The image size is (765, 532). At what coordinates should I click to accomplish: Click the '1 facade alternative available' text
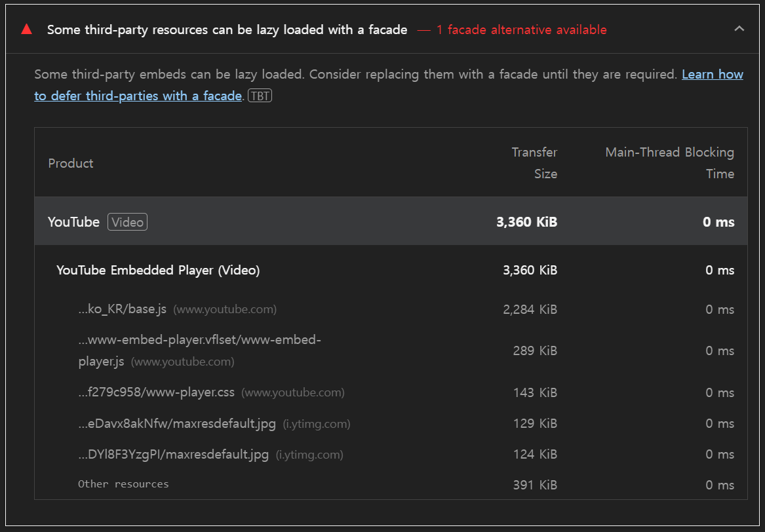(x=521, y=29)
